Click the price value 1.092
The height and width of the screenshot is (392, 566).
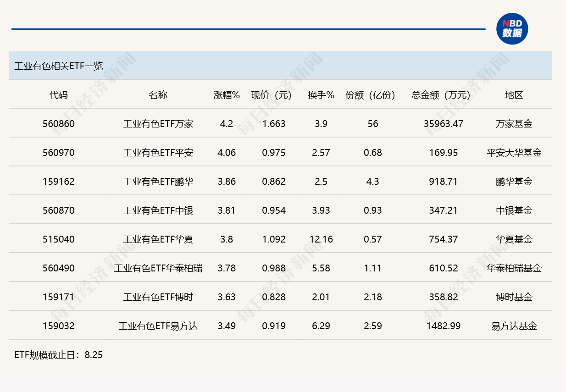click(x=274, y=239)
